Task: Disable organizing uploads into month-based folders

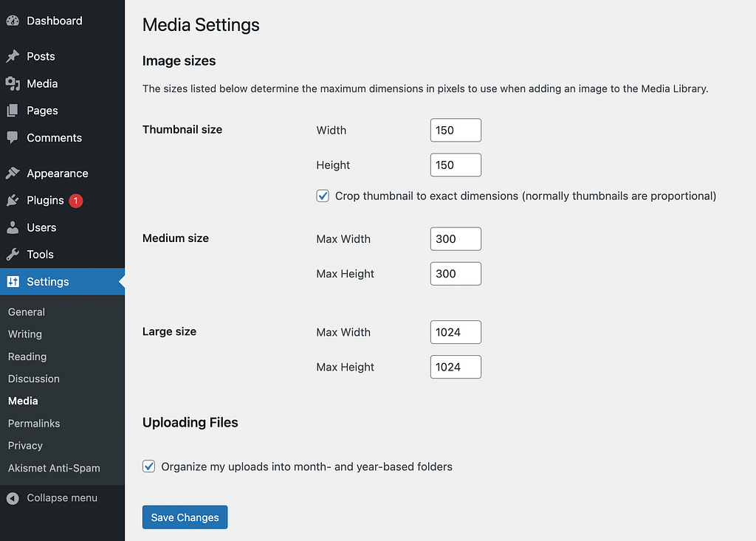Action: [x=148, y=466]
